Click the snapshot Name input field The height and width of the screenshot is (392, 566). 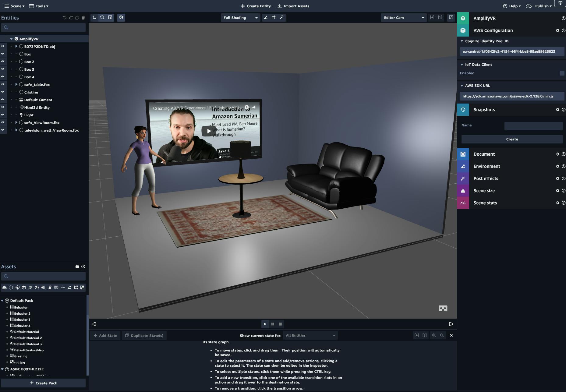tap(533, 125)
